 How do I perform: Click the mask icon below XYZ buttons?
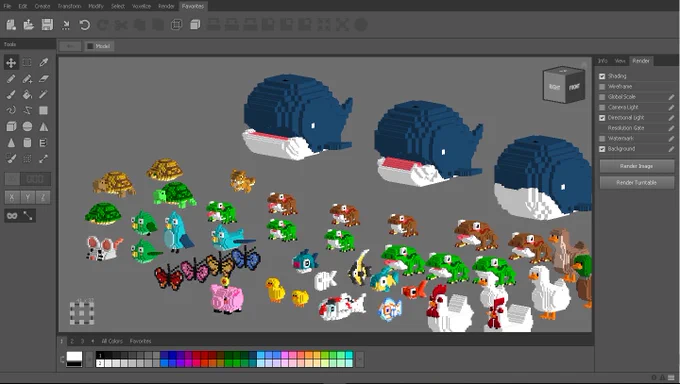(x=12, y=216)
